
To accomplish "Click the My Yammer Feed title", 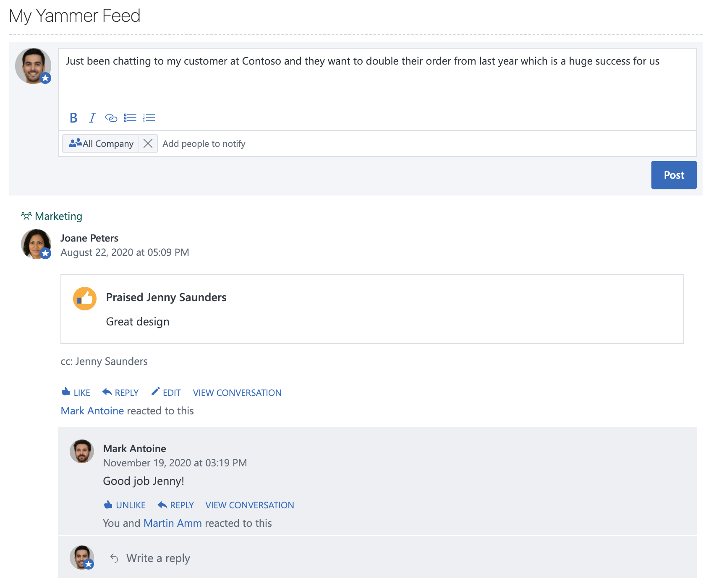I will [x=75, y=16].
